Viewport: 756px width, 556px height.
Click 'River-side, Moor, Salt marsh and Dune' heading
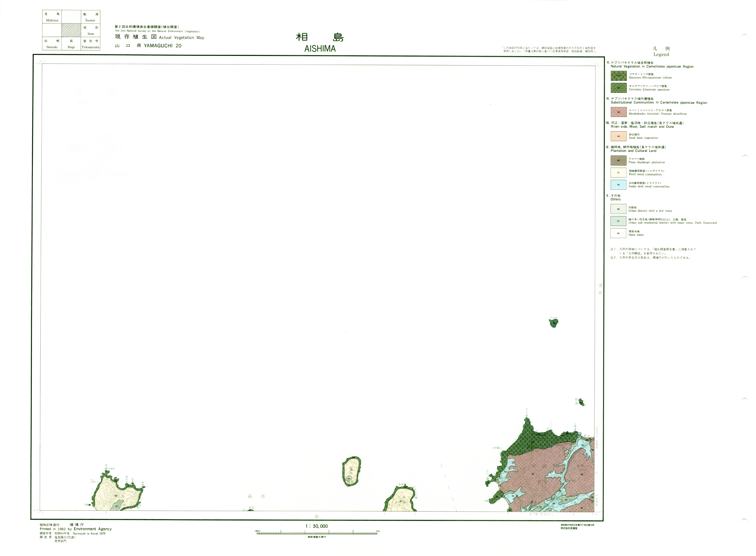point(642,127)
